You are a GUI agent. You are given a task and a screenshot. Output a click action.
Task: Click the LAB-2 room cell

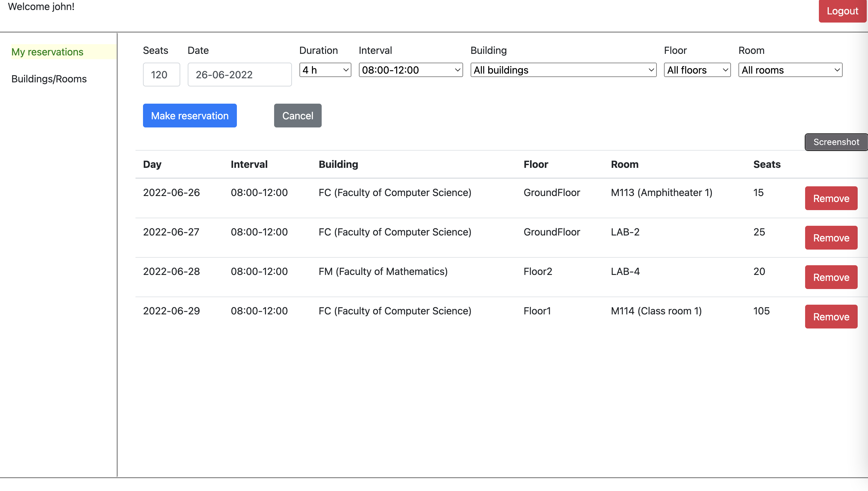point(625,232)
